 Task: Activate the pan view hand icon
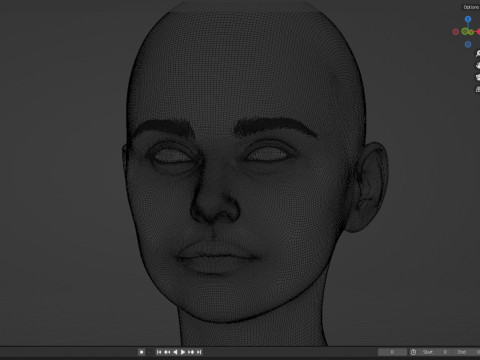click(478, 65)
